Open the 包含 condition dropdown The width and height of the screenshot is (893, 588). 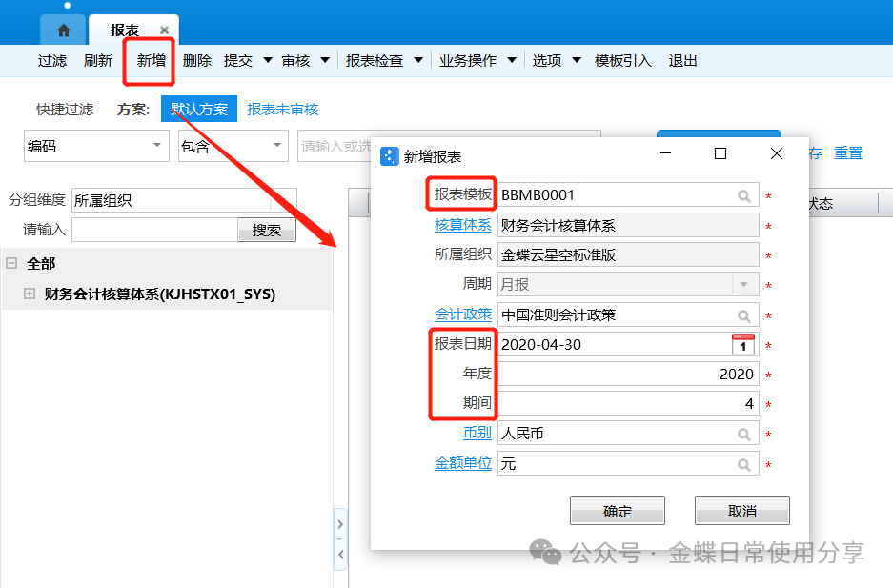[276, 146]
